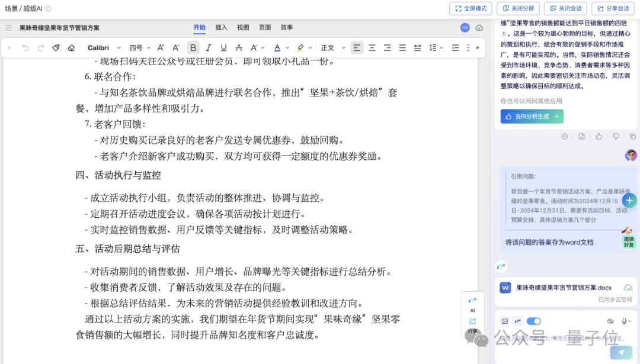Switch to the 插入 ribbon tab

coord(220,27)
